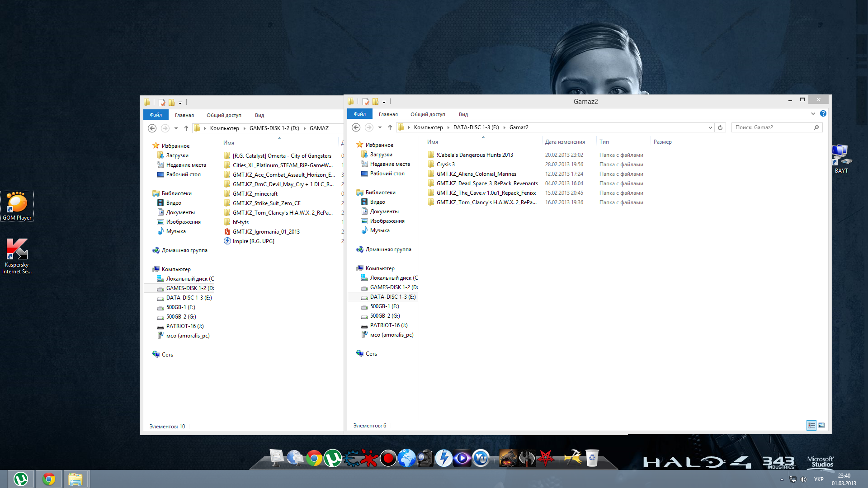Open Вид tab in Gamaz2 window
The image size is (868, 488).
[x=463, y=114]
